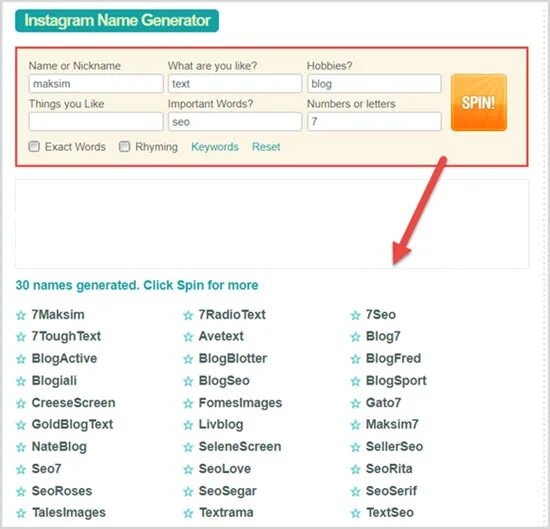Tick the Rhyming checkbox
This screenshot has height=529, width=550.
[125, 146]
